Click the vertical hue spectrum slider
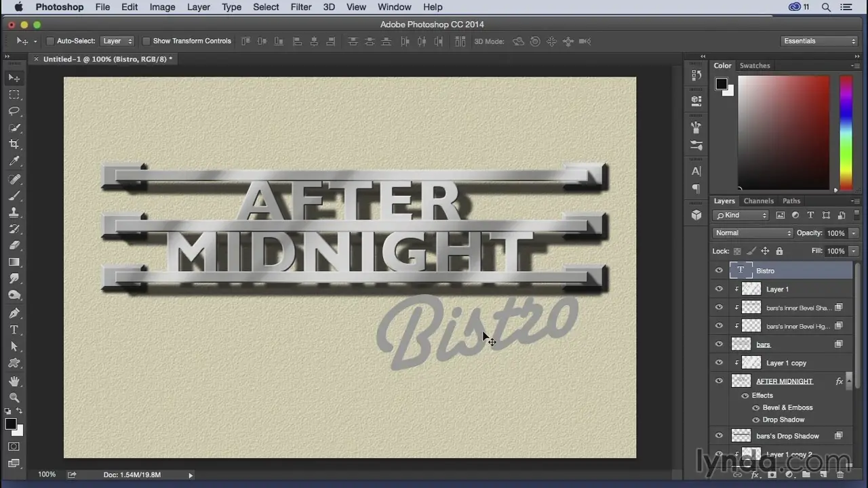Viewport: 868px width, 488px height. [x=846, y=133]
